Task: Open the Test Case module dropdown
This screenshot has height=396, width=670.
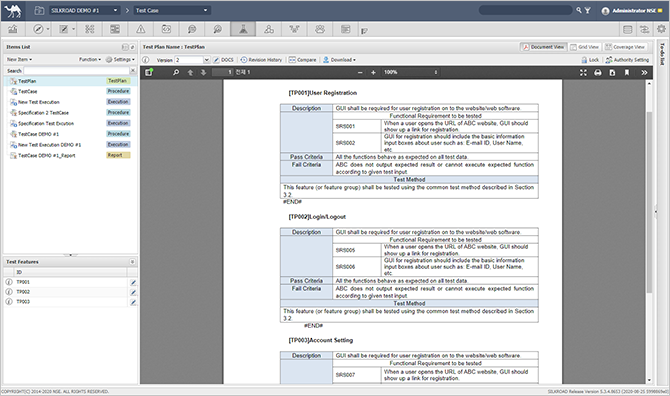Action: [x=172, y=10]
